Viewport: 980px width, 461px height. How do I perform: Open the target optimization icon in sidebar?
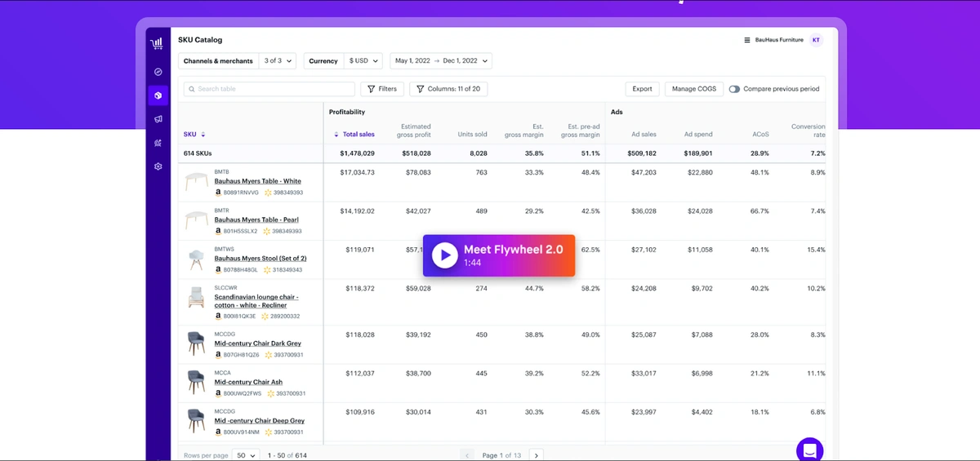(158, 143)
